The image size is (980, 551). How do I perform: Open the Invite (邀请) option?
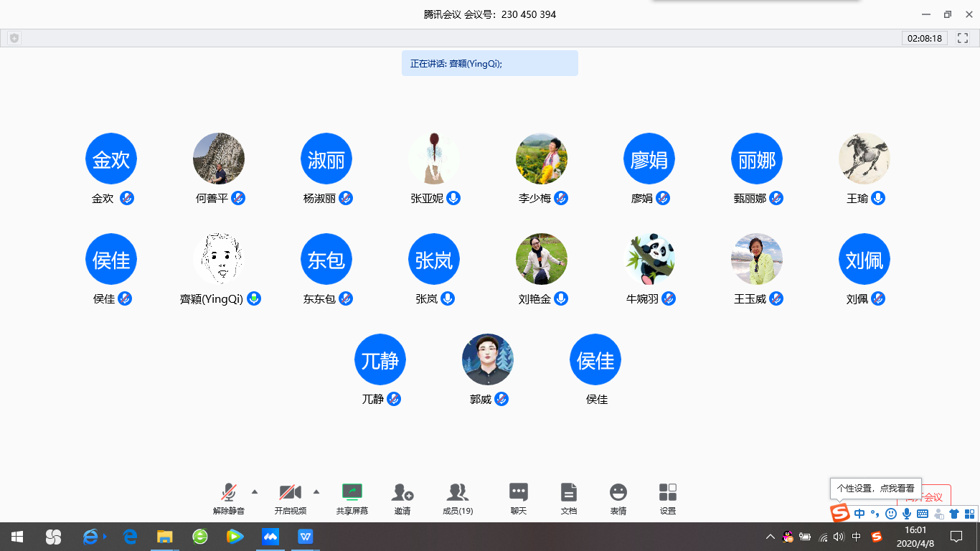[x=402, y=493]
